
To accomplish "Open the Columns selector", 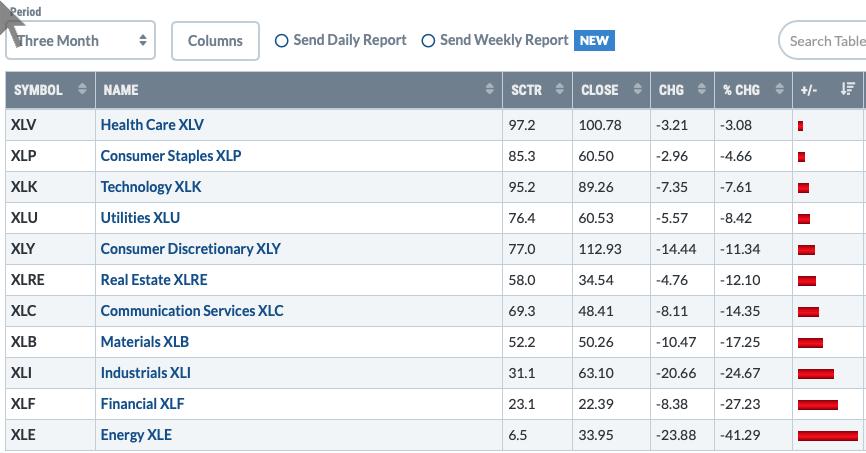I will [x=215, y=41].
